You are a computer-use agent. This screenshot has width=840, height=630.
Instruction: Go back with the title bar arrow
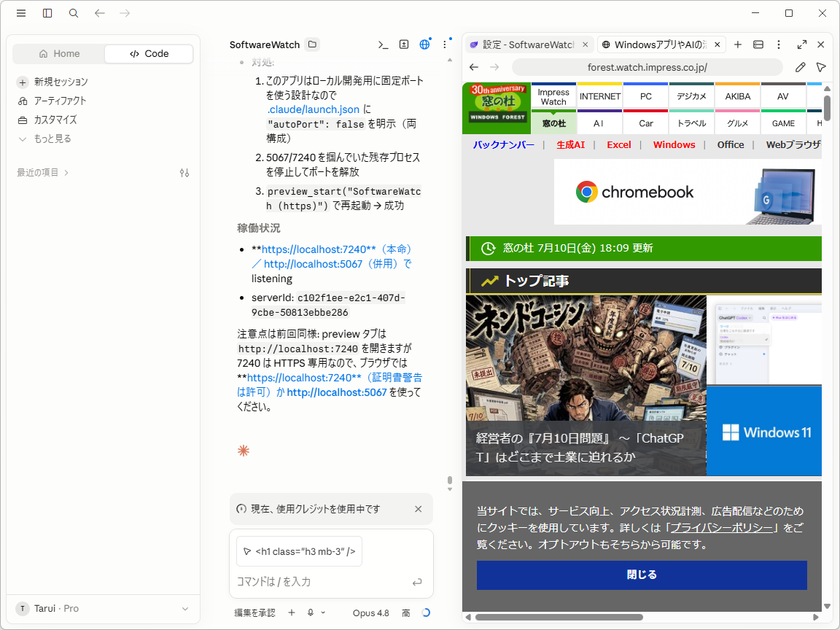100,13
